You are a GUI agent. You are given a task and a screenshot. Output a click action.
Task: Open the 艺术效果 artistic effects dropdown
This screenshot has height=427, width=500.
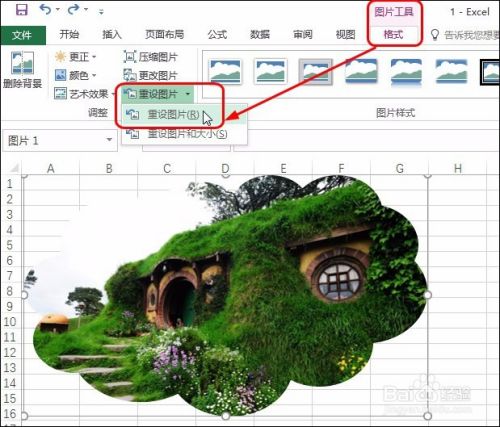pos(84,94)
